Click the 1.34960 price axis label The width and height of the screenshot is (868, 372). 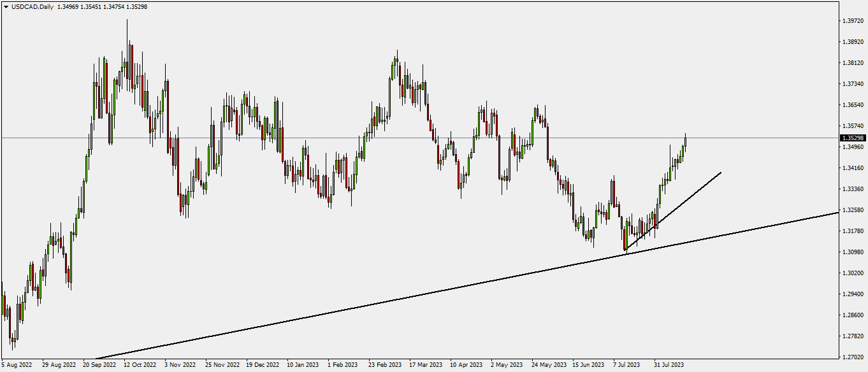[x=853, y=147]
